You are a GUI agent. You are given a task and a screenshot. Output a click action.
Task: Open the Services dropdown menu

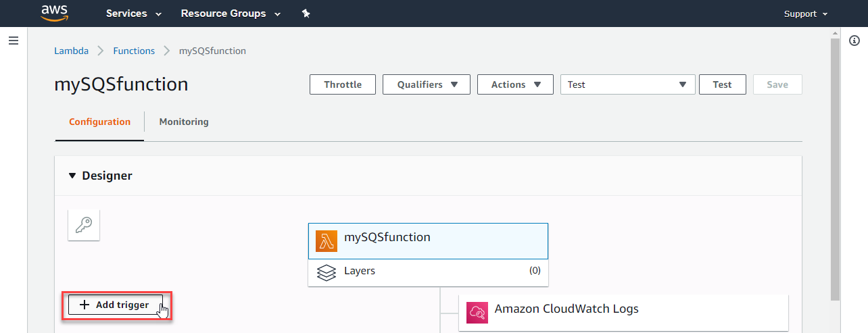click(134, 14)
